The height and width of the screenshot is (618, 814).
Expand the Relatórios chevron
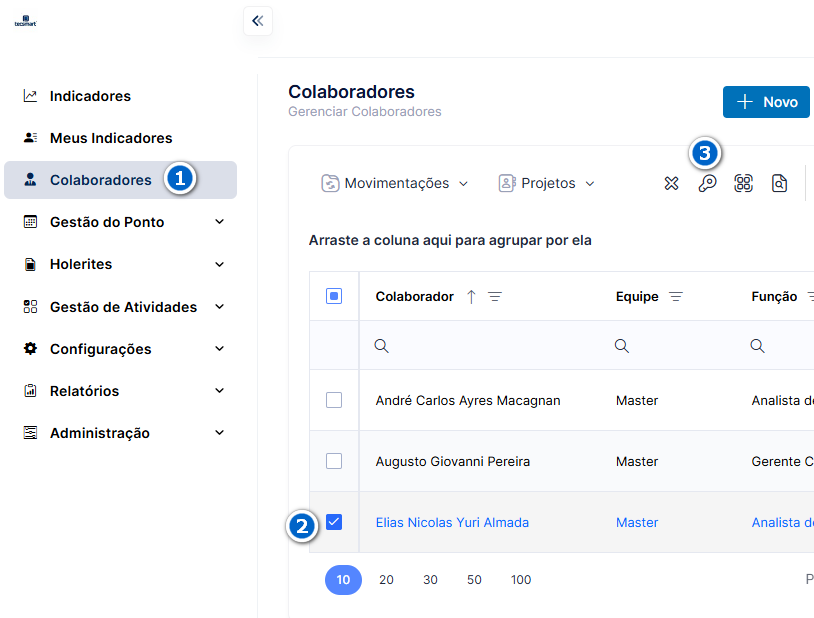[220, 391]
